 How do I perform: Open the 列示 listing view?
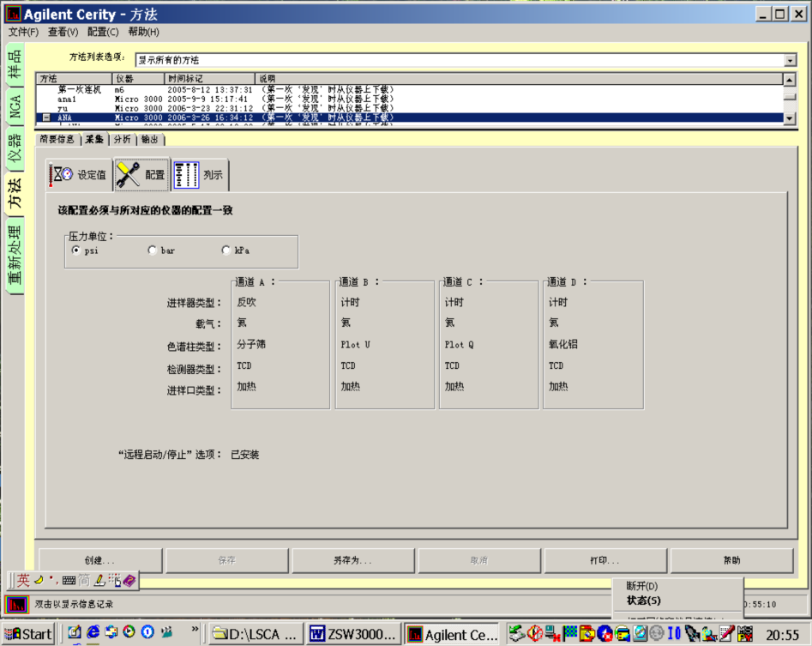pyautogui.click(x=200, y=174)
